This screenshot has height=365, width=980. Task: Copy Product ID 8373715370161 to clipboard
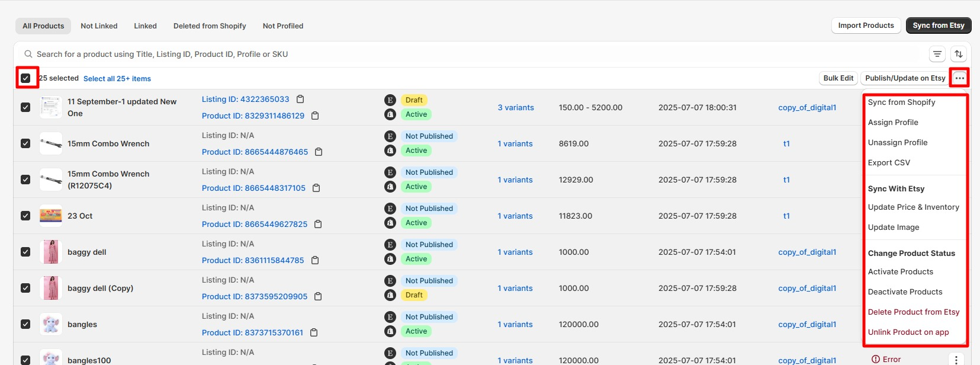pyautogui.click(x=314, y=332)
